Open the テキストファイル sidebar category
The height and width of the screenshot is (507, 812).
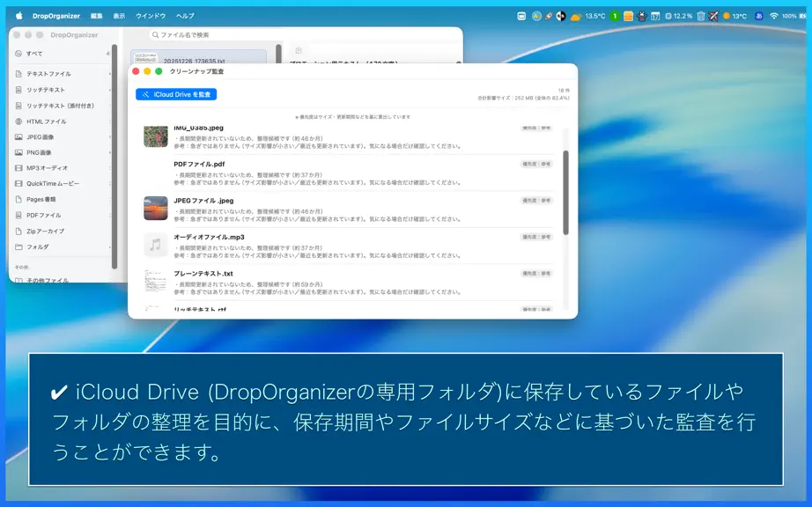click(x=61, y=73)
